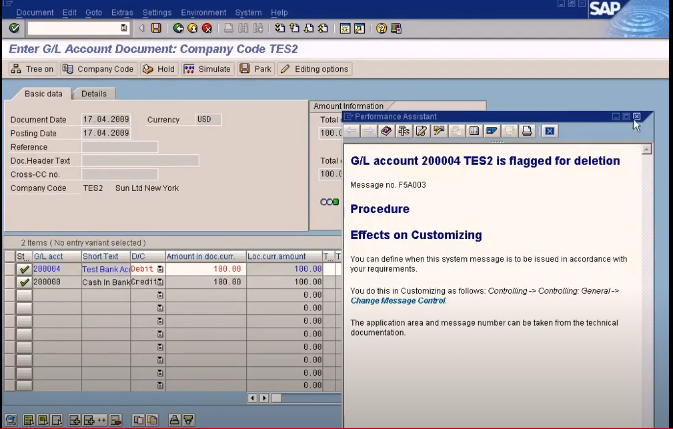Click the Generate Shortcut icon
Viewport: 673px width, 429px height.
(x=360, y=28)
